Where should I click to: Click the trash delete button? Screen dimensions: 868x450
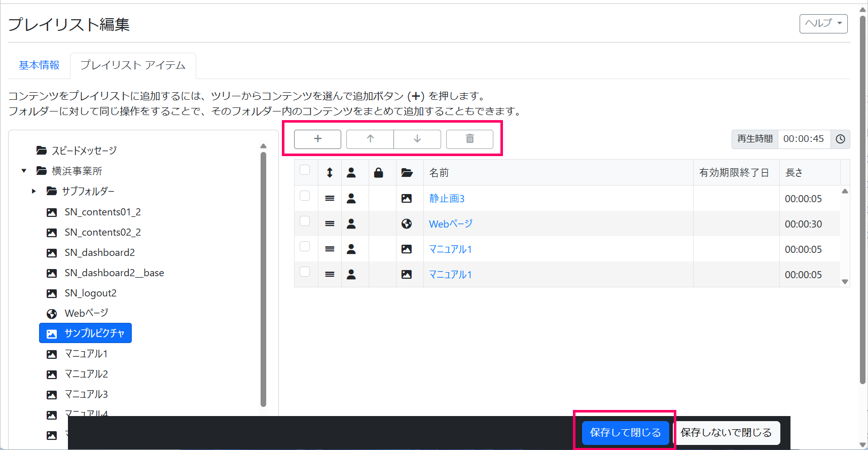(469, 139)
